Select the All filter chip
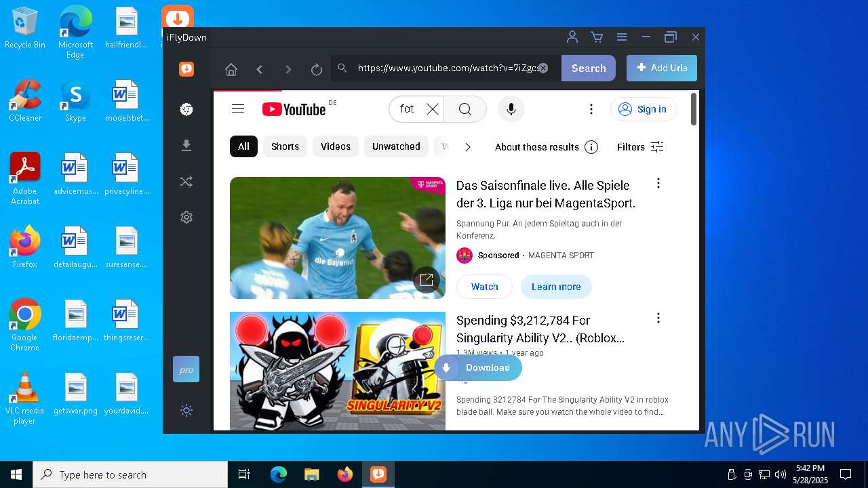This screenshot has height=488, width=868. tap(243, 146)
